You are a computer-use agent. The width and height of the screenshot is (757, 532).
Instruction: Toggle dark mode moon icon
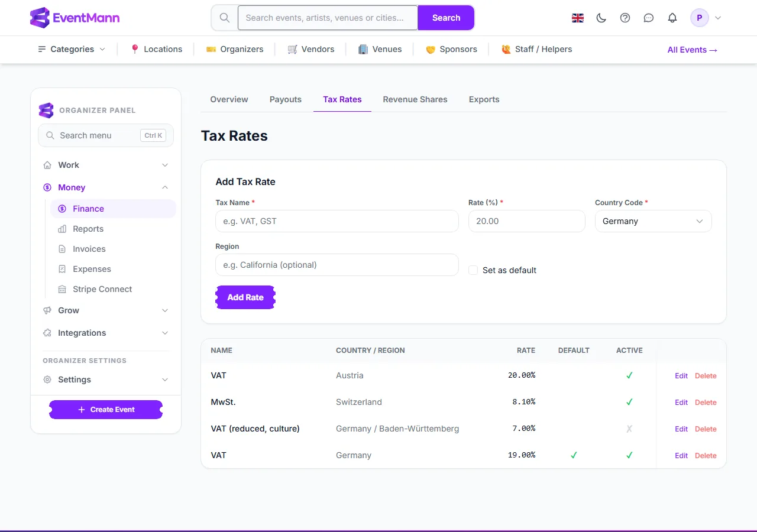click(601, 18)
